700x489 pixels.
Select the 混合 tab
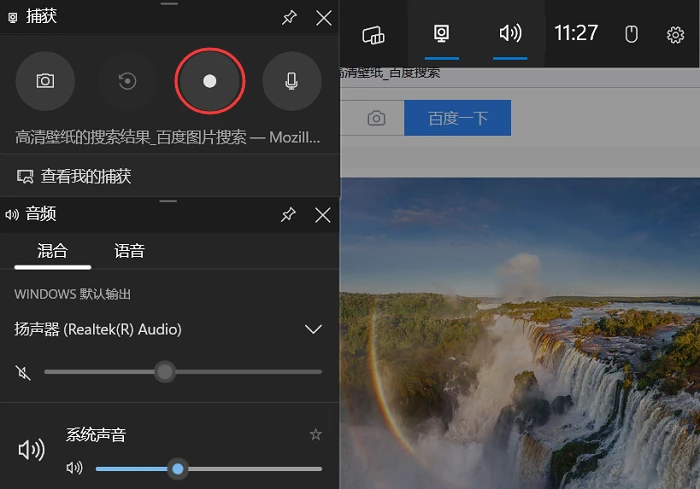coord(52,251)
